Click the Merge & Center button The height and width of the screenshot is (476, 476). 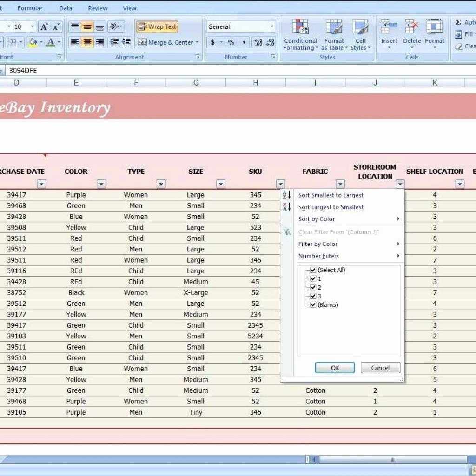coord(166,42)
